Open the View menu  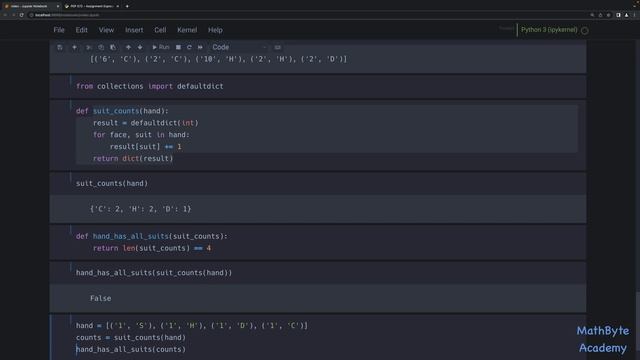pos(106,30)
